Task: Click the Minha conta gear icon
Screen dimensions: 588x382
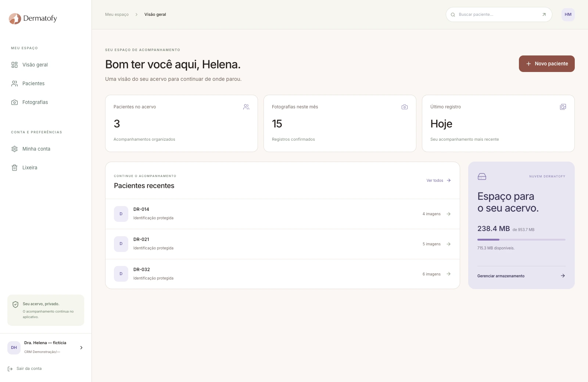Action: point(14,149)
